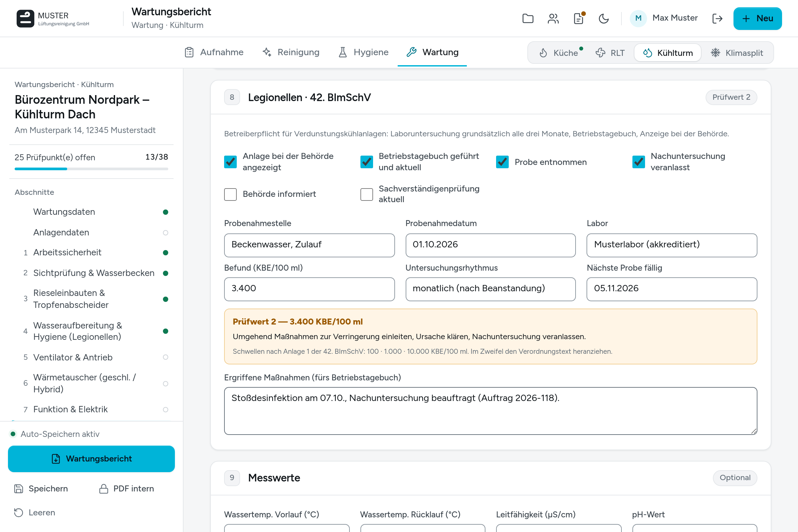The image size is (798, 532).
Task: Jump to the Anlagendaten section
Action: [x=91, y=232]
